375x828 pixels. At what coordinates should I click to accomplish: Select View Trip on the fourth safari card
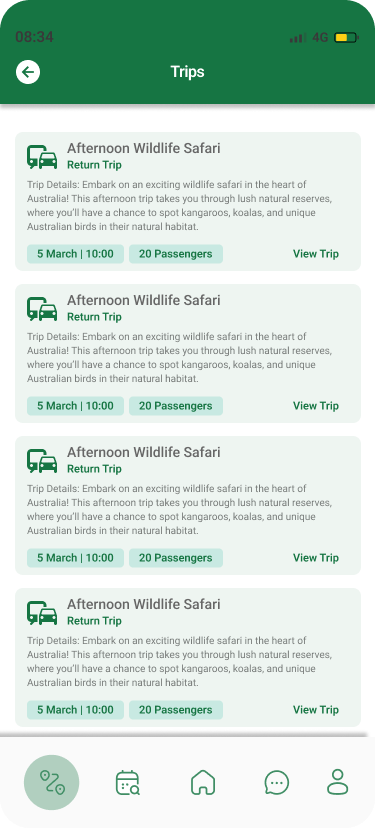(x=316, y=710)
